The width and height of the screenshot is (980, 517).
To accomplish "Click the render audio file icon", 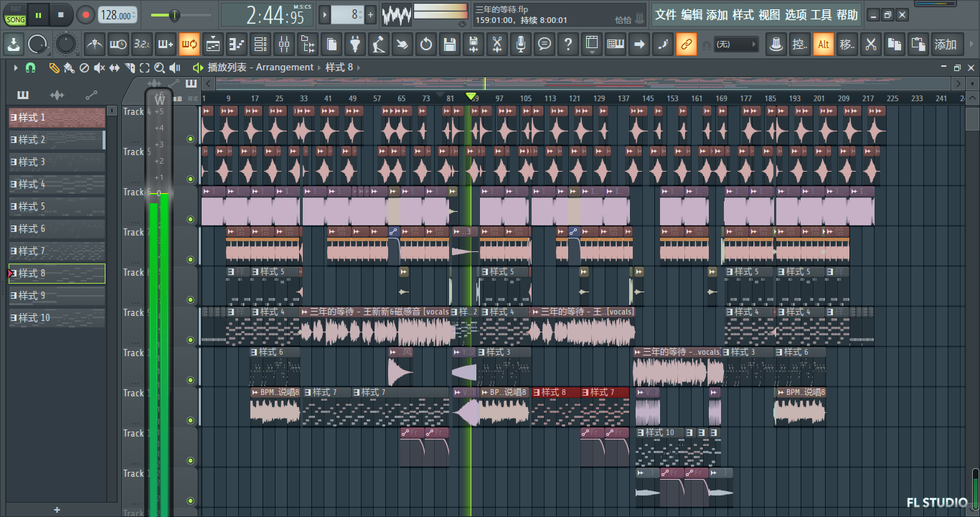I will pyautogui.click(x=473, y=45).
